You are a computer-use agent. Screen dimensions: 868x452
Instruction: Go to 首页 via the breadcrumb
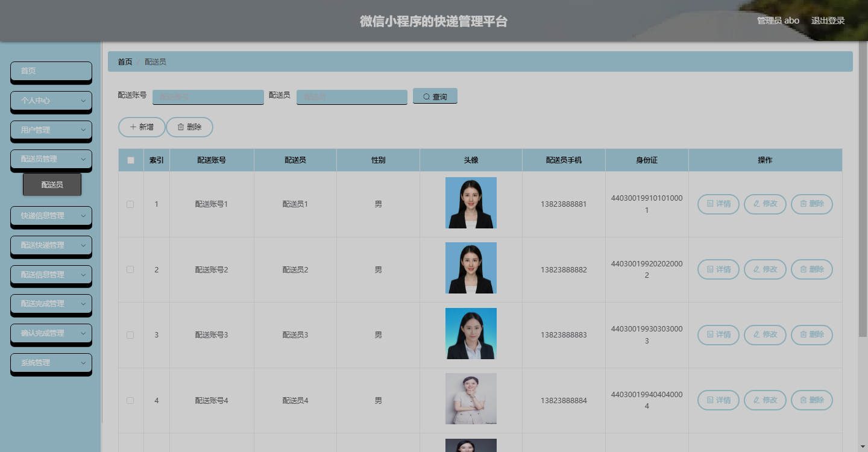coord(125,61)
